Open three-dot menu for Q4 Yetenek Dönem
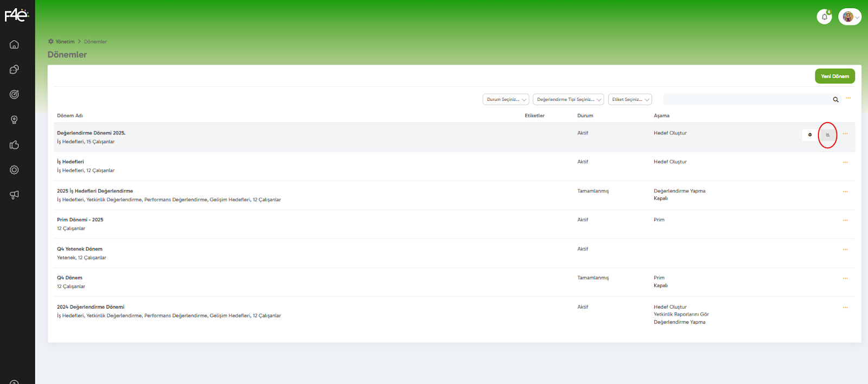The image size is (868, 384). pyautogui.click(x=845, y=249)
